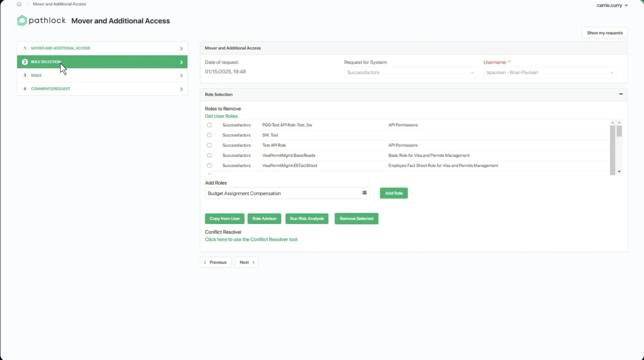Open the carrie.curry account menu

pyautogui.click(x=612, y=5)
